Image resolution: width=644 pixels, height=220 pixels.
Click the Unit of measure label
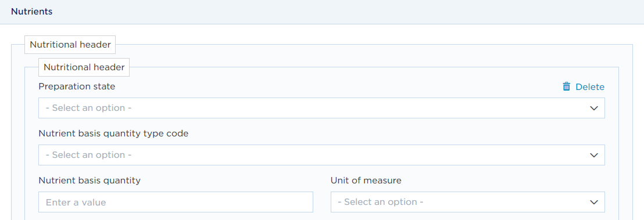pos(366,180)
